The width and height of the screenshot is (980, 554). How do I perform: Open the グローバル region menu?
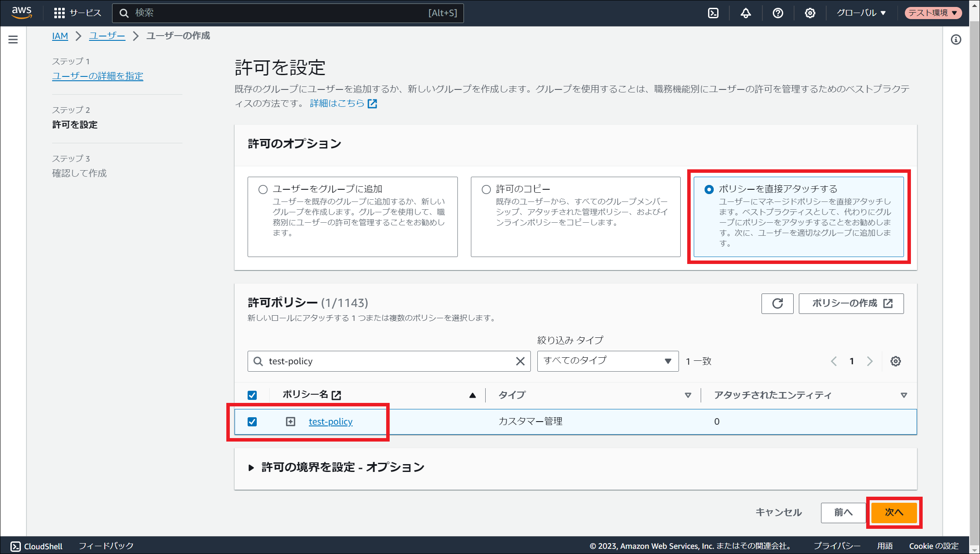click(x=861, y=13)
